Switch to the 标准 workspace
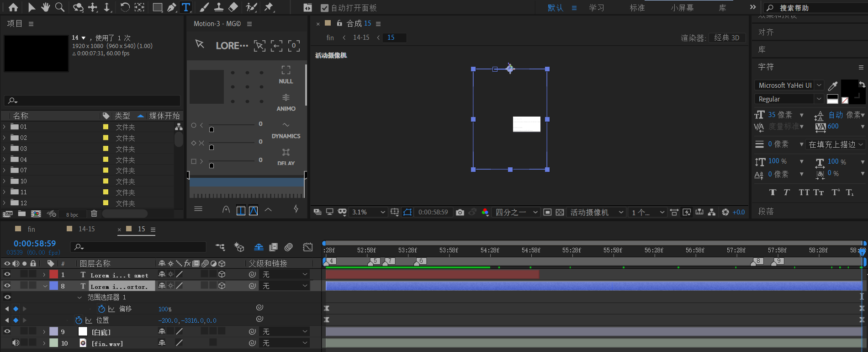This screenshot has height=352, width=868. (x=637, y=8)
